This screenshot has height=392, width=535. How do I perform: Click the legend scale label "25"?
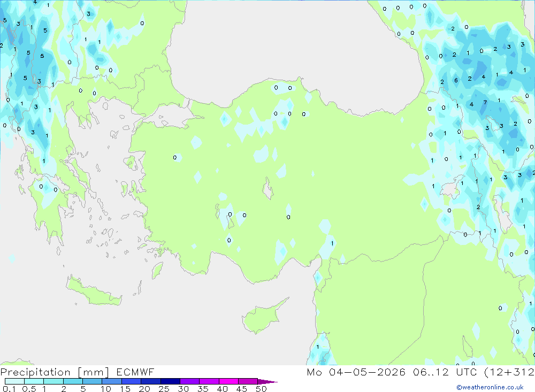click(x=164, y=389)
